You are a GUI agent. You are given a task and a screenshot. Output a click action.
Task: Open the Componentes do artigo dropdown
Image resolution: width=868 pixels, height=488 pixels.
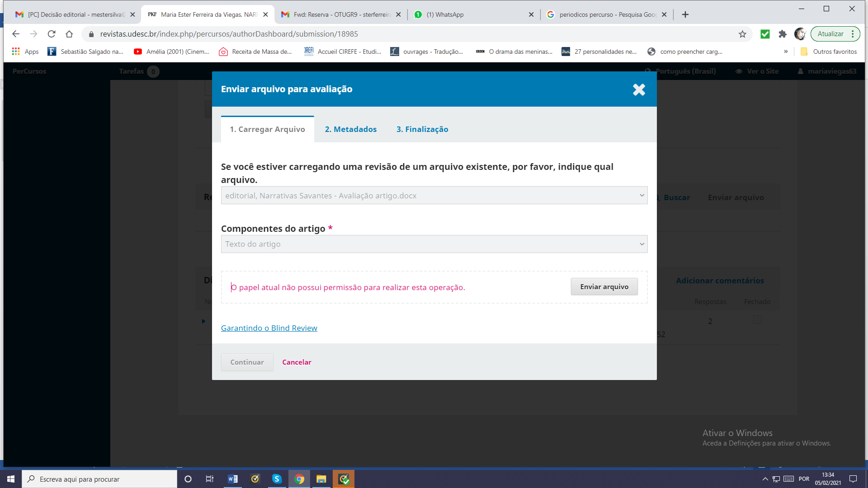coord(434,244)
